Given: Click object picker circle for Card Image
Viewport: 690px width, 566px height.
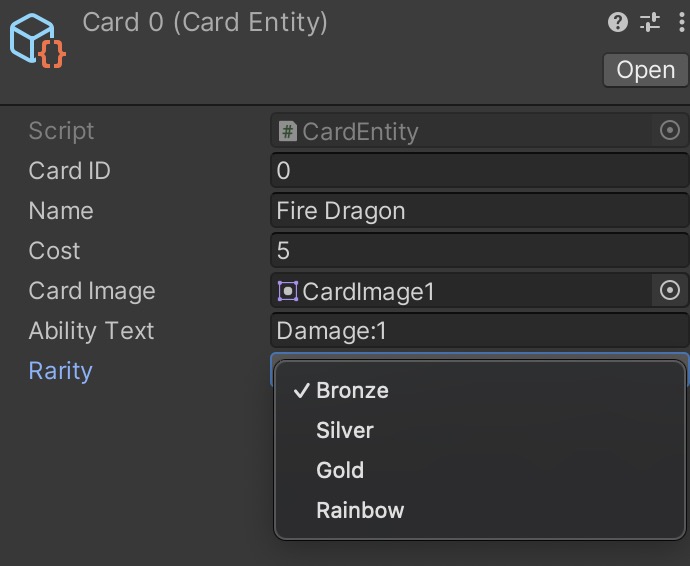Looking at the screenshot, I should pos(670,291).
